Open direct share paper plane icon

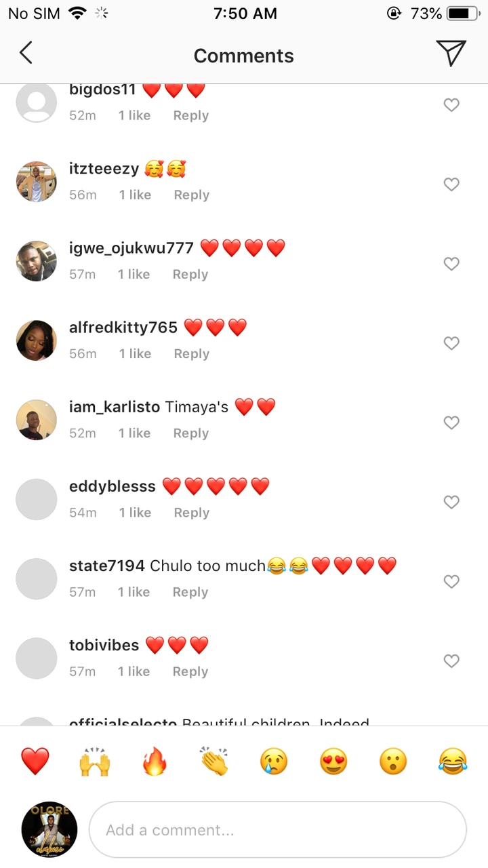451,53
